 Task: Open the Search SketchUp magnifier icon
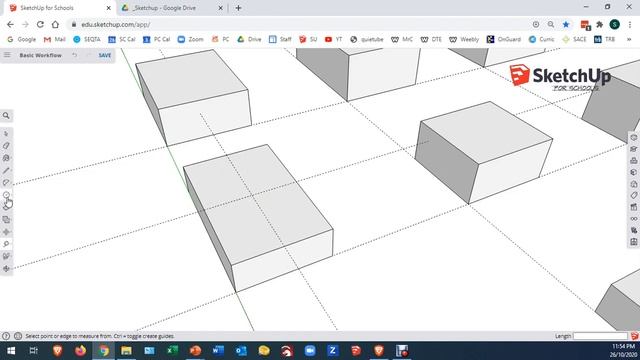[x=6, y=116]
